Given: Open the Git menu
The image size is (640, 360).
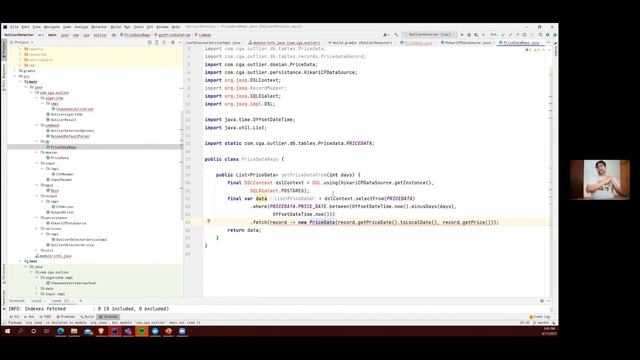Looking at the screenshot, I should coord(150,27).
